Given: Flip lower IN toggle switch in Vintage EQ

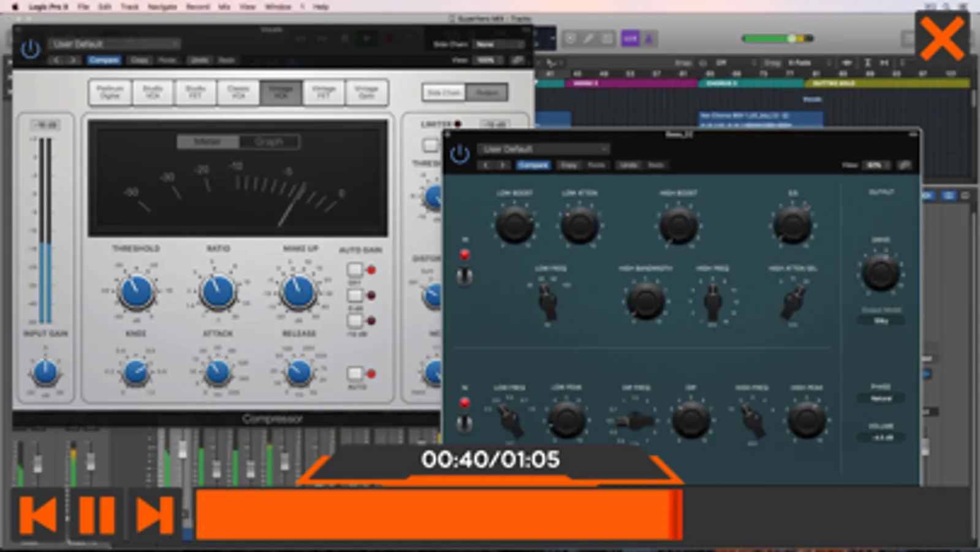Looking at the screenshot, I should tap(465, 423).
